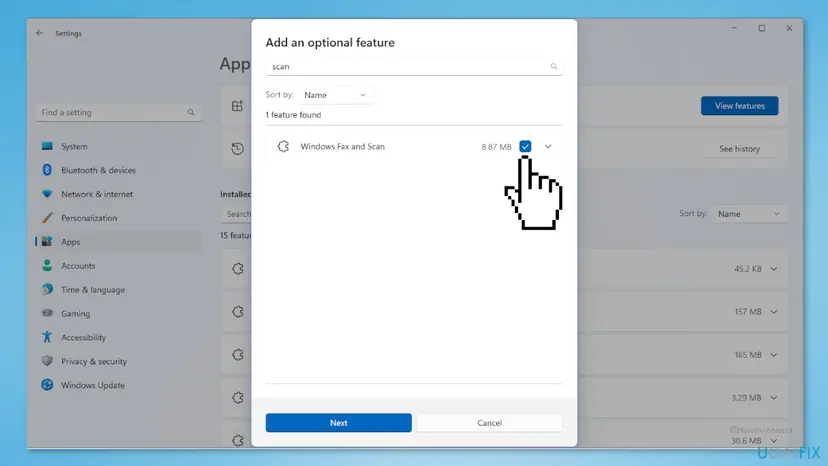Click the Personalization brush icon

[47, 218]
